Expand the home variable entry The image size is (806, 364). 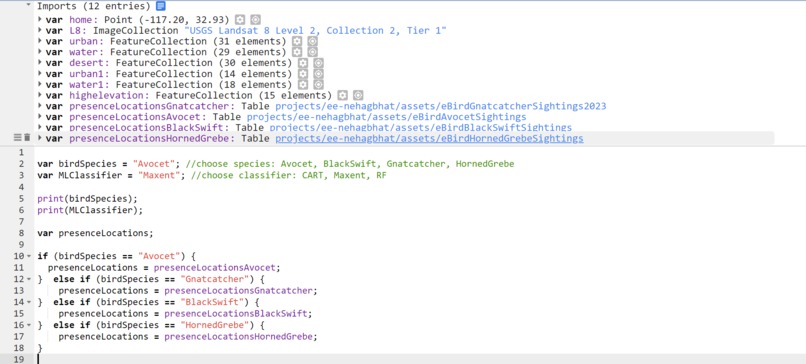[x=40, y=19]
